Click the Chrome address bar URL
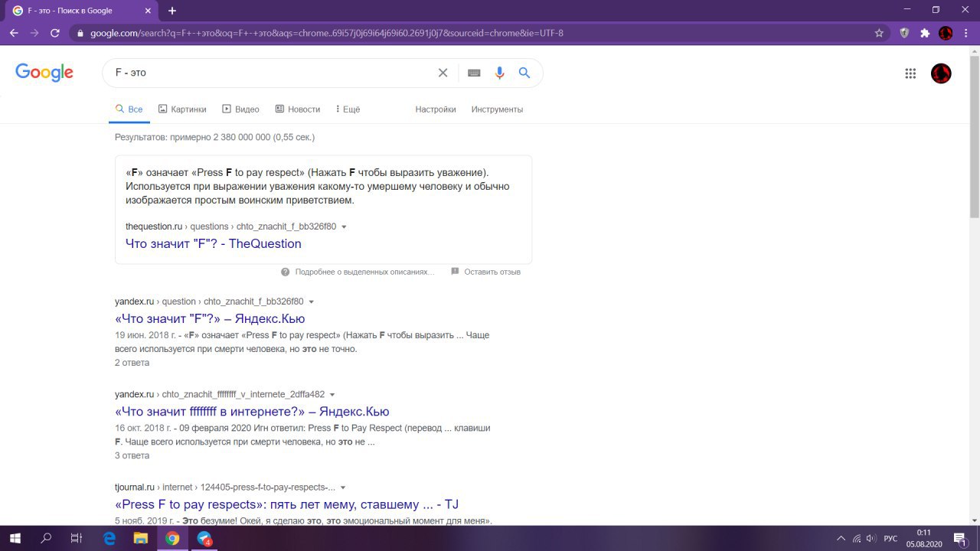 click(x=327, y=33)
